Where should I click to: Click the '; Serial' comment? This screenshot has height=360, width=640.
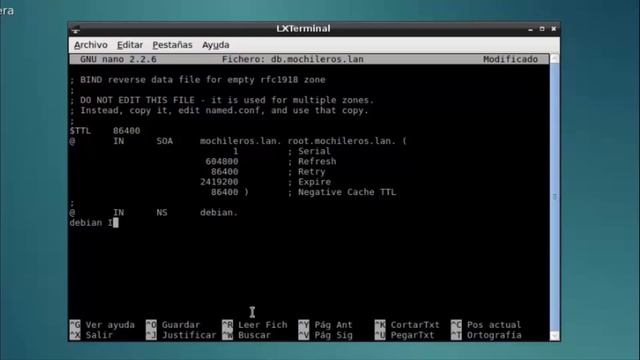coord(309,151)
